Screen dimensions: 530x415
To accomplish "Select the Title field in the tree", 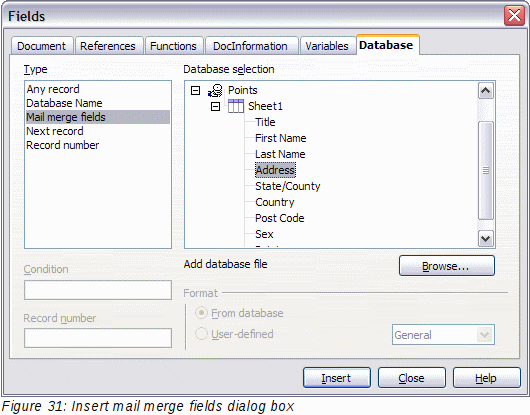I will pos(265,122).
